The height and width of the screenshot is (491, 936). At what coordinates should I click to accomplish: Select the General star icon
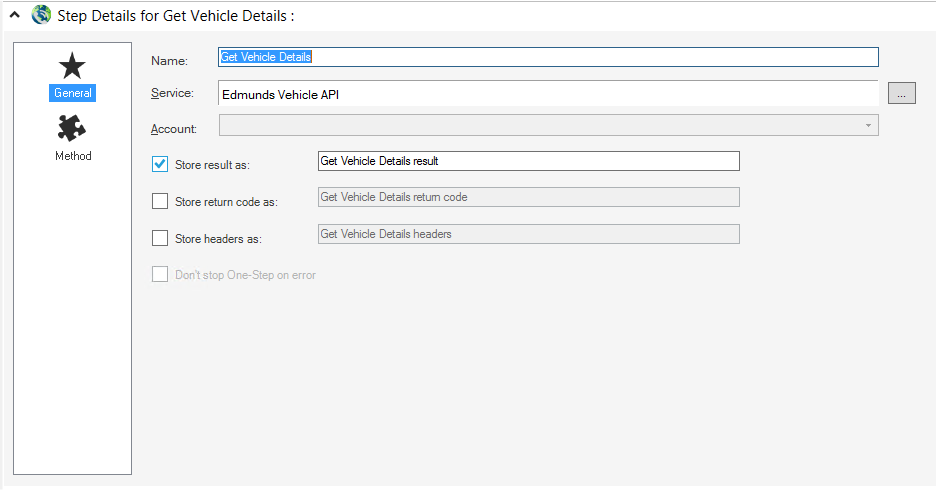(72, 66)
